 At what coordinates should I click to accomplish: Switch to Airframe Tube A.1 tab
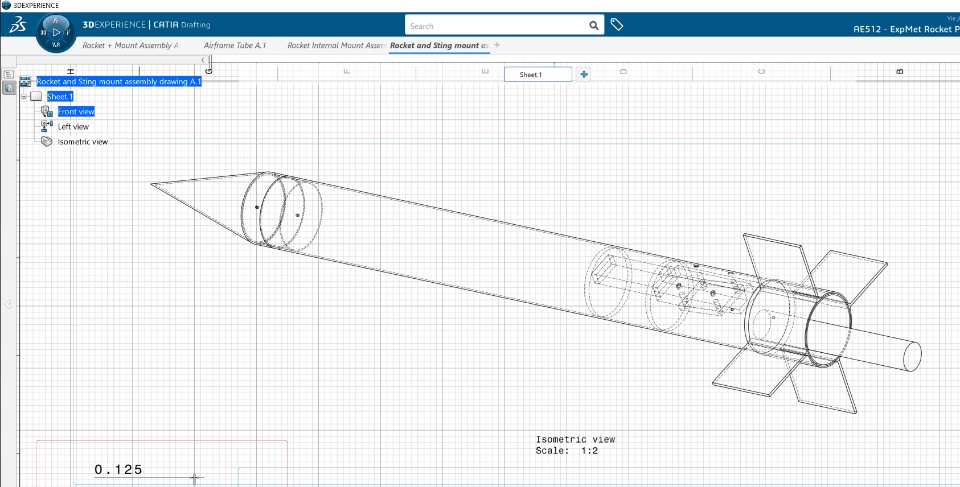pyautogui.click(x=234, y=45)
